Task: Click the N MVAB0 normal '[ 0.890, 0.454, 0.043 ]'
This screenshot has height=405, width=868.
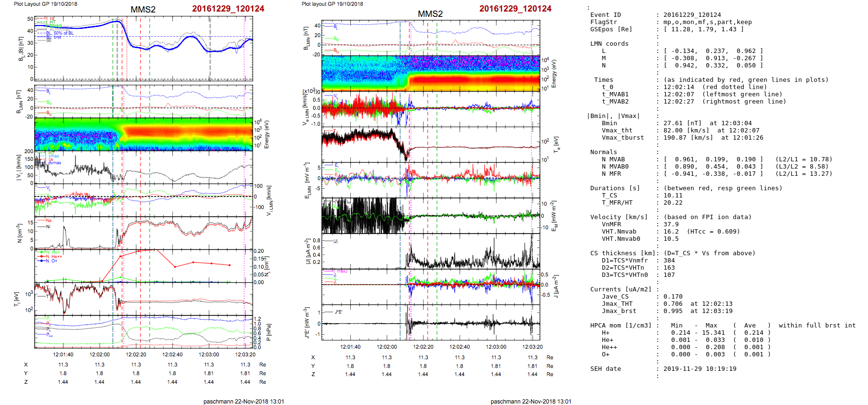Action: point(714,167)
